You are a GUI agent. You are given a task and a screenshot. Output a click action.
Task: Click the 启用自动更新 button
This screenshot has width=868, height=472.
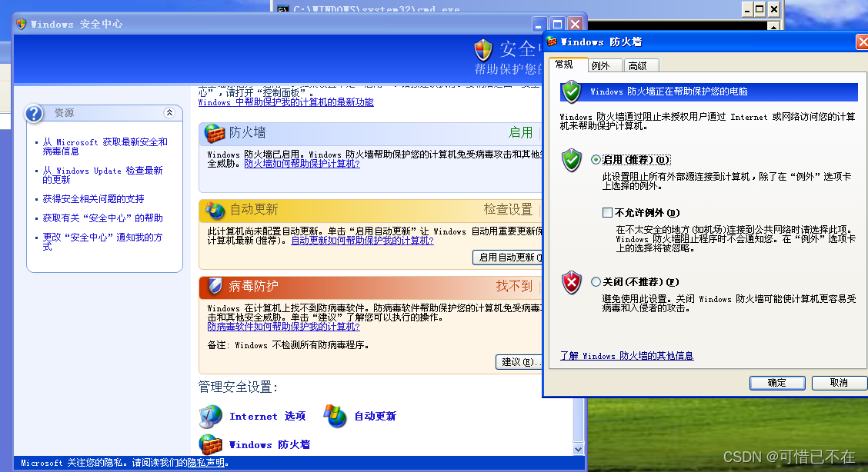(x=508, y=258)
